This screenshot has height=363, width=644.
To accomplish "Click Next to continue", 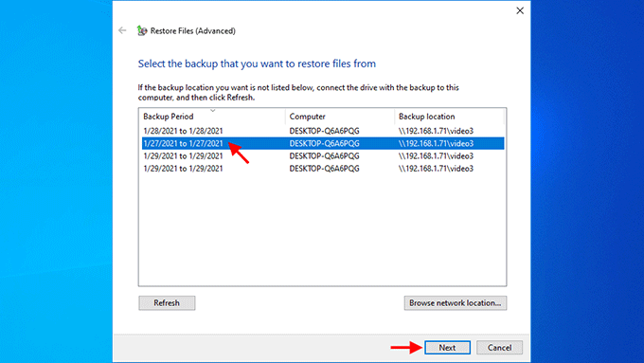I will click(447, 348).
